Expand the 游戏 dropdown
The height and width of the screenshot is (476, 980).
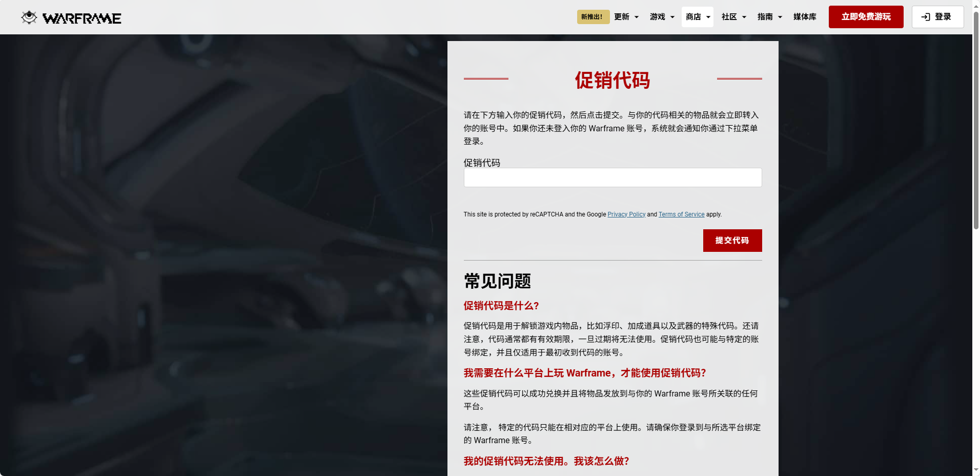(x=662, y=17)
